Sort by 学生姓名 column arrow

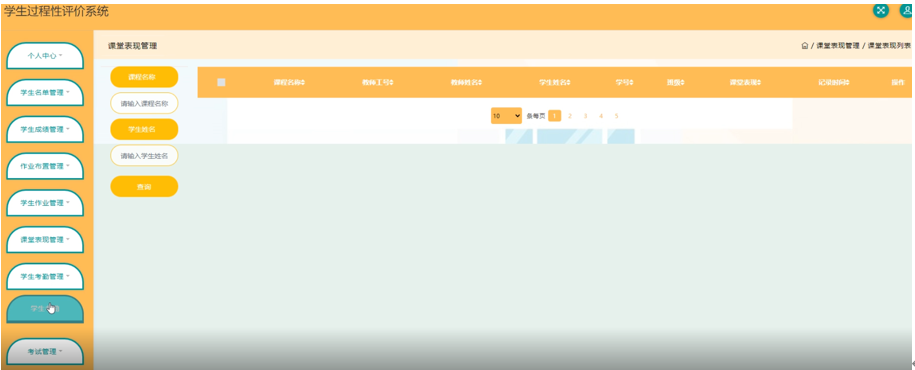pos(569,82)
